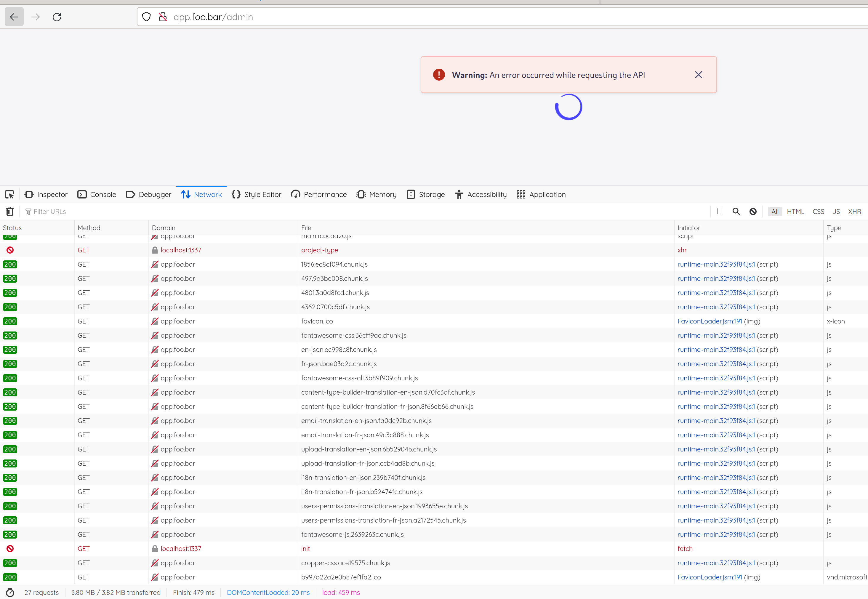Show only JS requests
The image size is (868, 599).
click(x=836, y=211)
